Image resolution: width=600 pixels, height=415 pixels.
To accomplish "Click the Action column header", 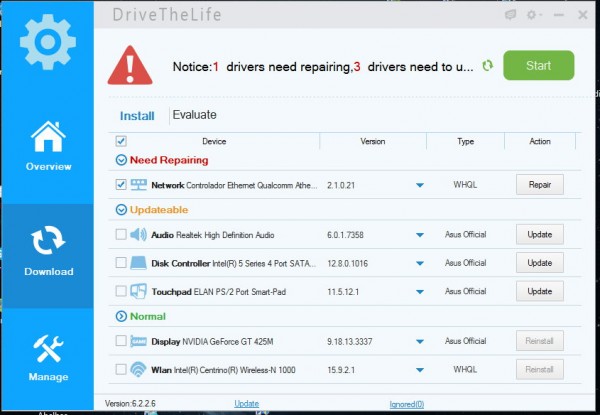I will (540, 142).
